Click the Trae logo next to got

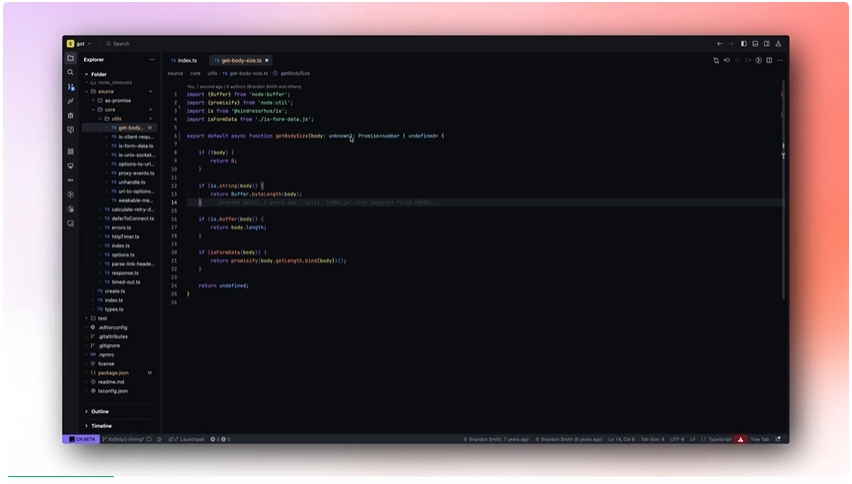point(71,43)
